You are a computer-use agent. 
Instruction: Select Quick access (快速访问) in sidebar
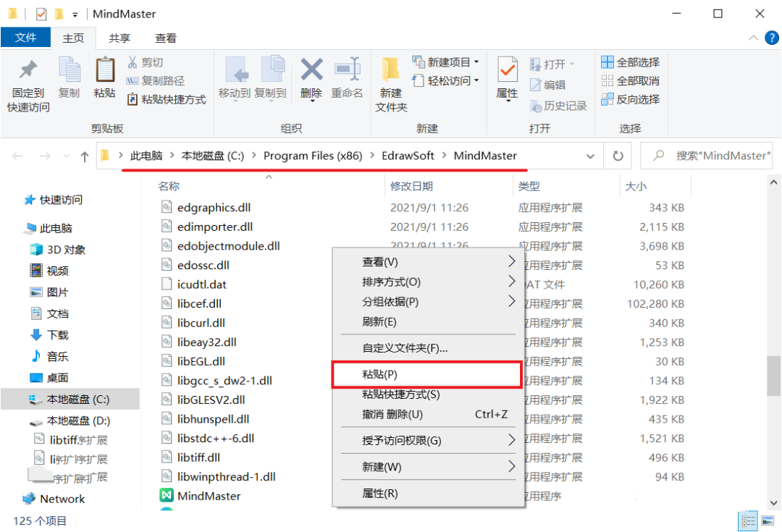(x=53, y=200)
